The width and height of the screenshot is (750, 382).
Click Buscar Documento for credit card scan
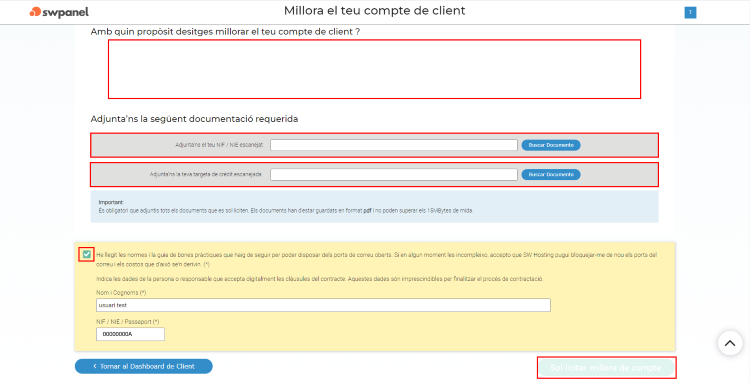(551, 175)
